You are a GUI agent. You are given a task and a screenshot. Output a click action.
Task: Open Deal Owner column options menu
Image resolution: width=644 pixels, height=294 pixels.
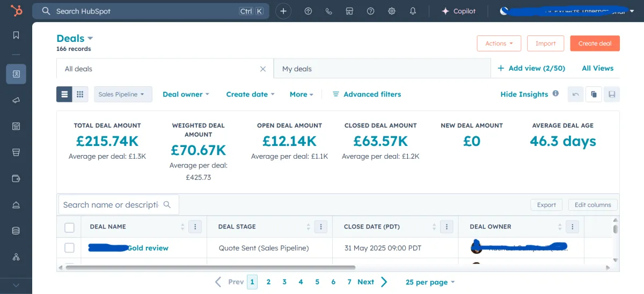coord(573,227)
